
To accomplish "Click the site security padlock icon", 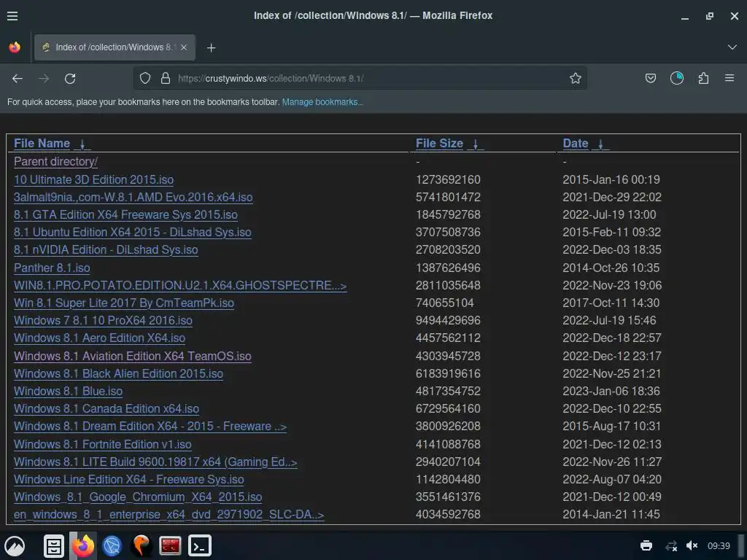I will (166, 78).
